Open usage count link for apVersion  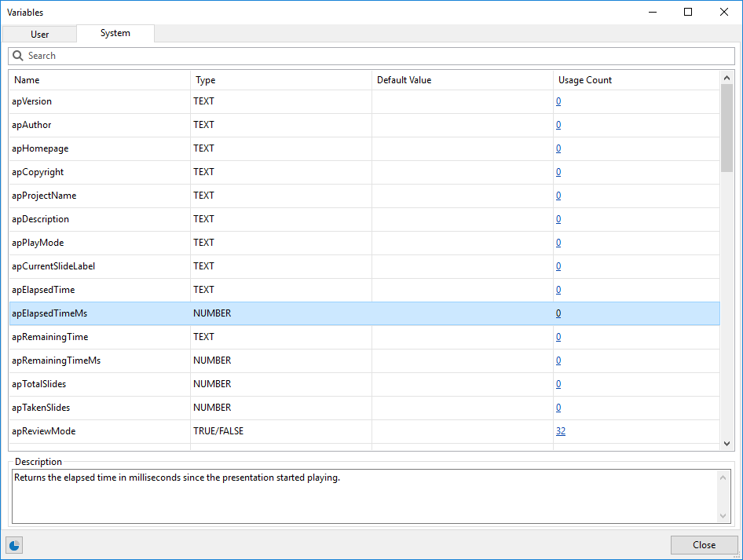coord(558,101)
